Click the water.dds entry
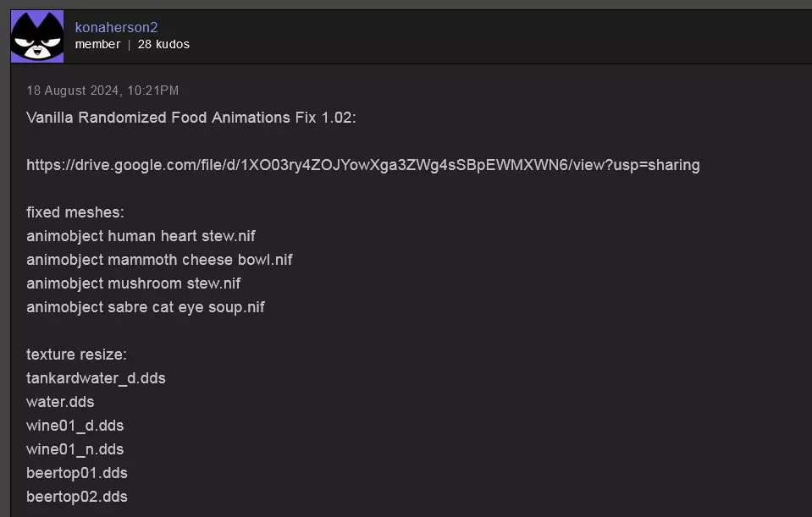 (60, 402)
